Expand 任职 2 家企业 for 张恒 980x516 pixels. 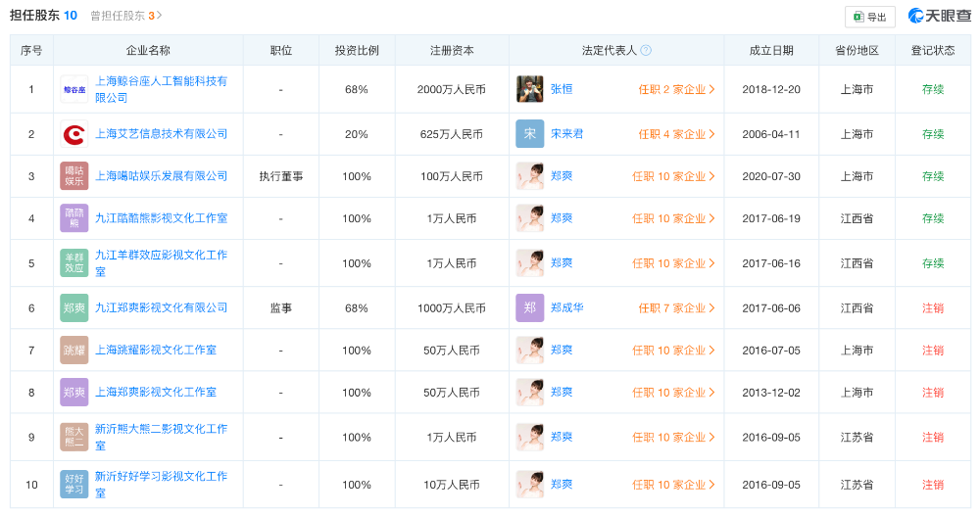point(676,89)
